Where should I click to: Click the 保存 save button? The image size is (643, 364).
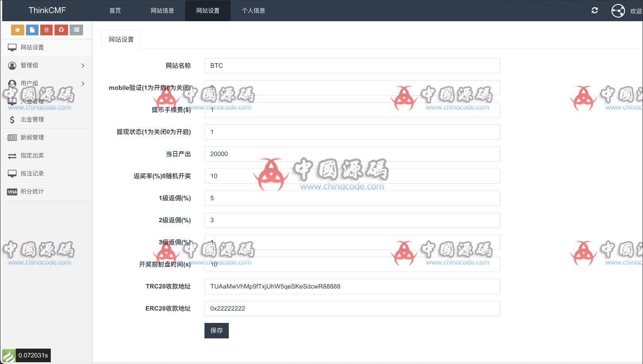(217, 330)
